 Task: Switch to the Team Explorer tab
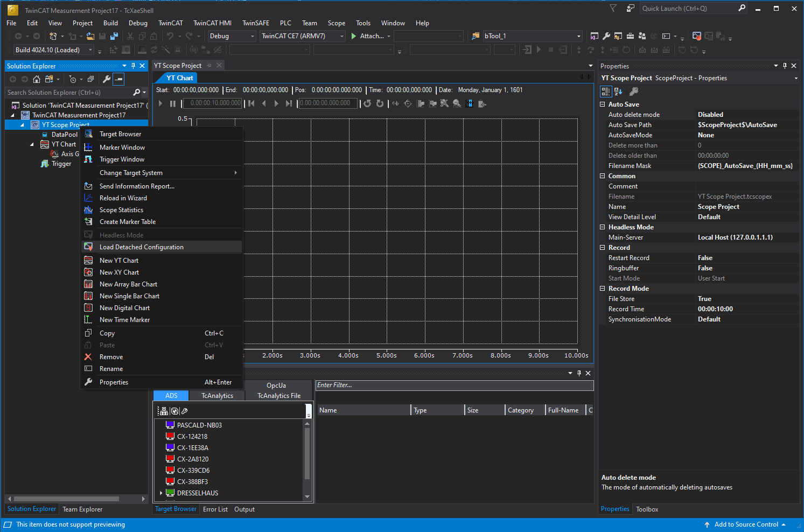pyautogui.click(x=82, y=509)
